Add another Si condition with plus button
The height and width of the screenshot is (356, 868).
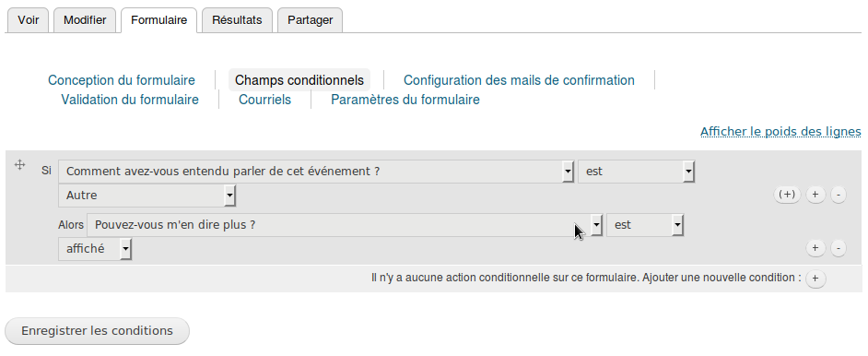(815, 195)
